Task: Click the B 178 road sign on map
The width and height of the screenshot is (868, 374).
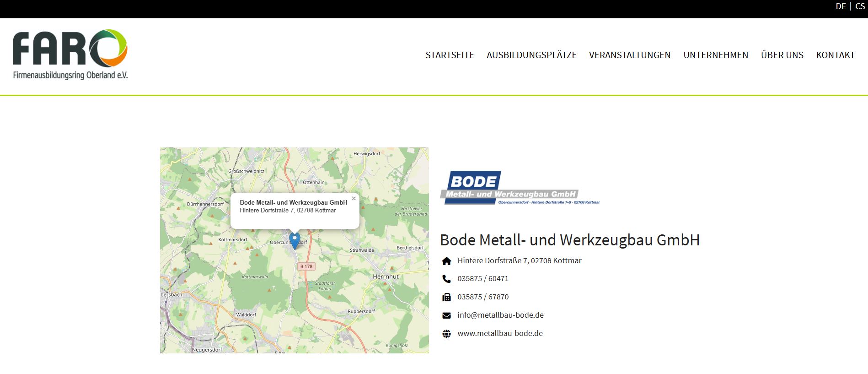Action: pos(306,266)
